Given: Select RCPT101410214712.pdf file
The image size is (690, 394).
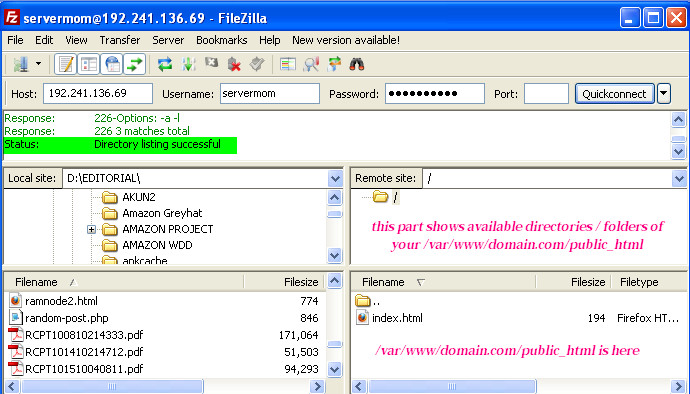Looking at the screenshot, I should [x=84, y=352].
